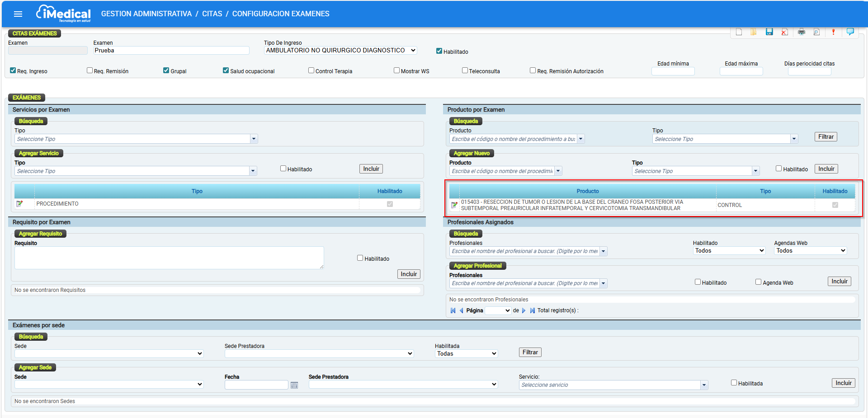Expand the Tipo De Ingreso dropdown
The width and height of the screenshot is (868, 418).
340,51
